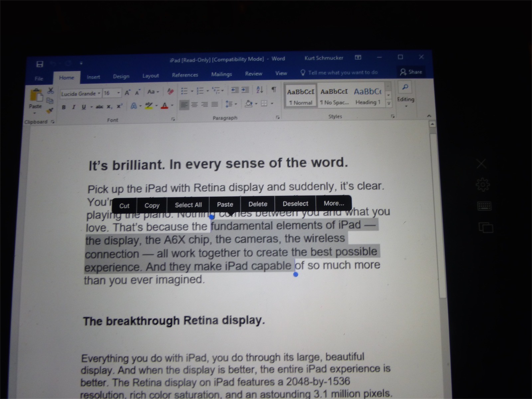Screen dimensions: 532x399
Task: Toggle Bold formatting button
Action: tap(64, 107)
